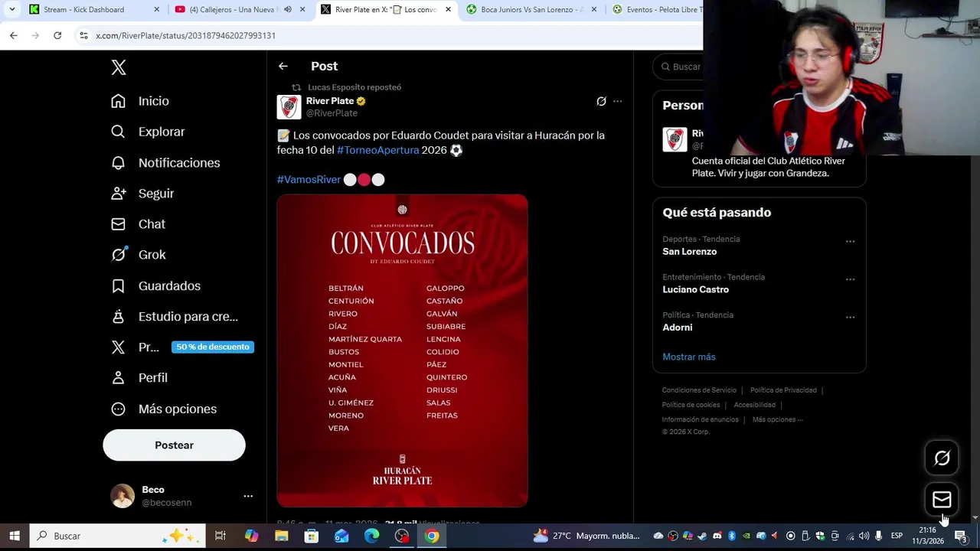Open Condiciones de Servicio link
Screen dimensions: 980x551
(x=699, y=390)
